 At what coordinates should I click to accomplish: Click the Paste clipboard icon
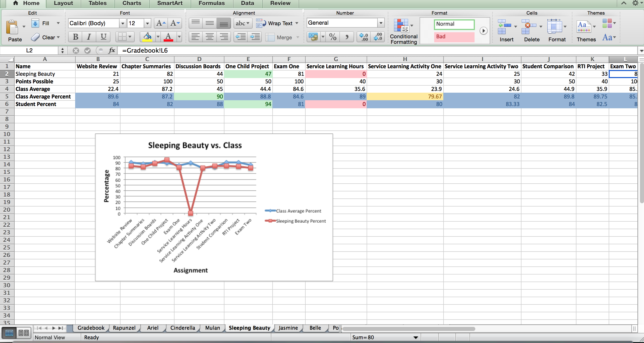click(12, 27)
